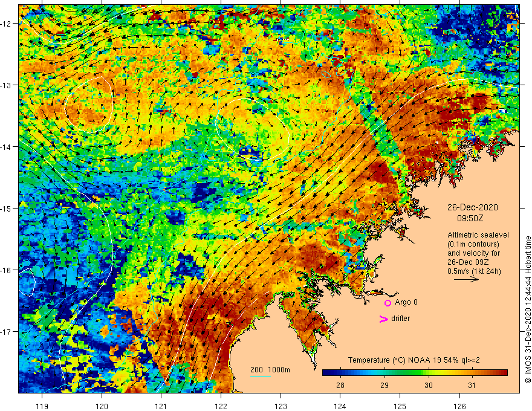Click longitude label '126' on the axis
This screenshot has height=411, width=532.
pos(459,406)
